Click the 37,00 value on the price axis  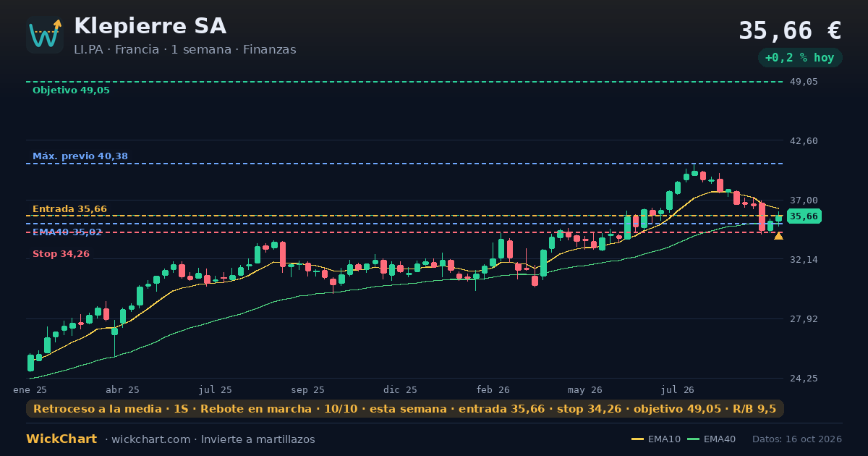pyautogui.click(x=803, y=200)
